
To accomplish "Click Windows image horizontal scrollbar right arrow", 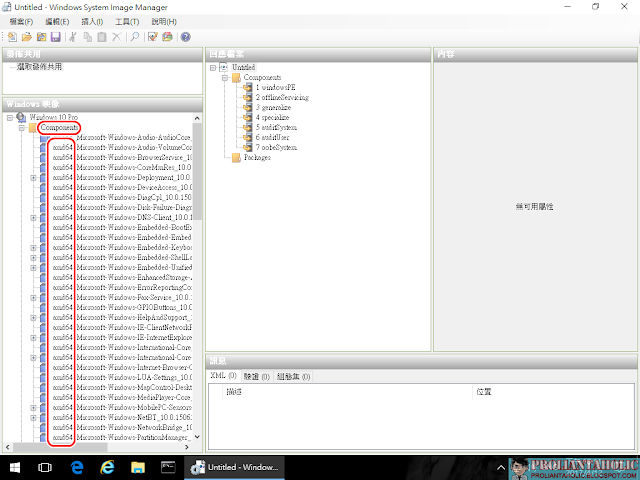I will click(187, 447).
